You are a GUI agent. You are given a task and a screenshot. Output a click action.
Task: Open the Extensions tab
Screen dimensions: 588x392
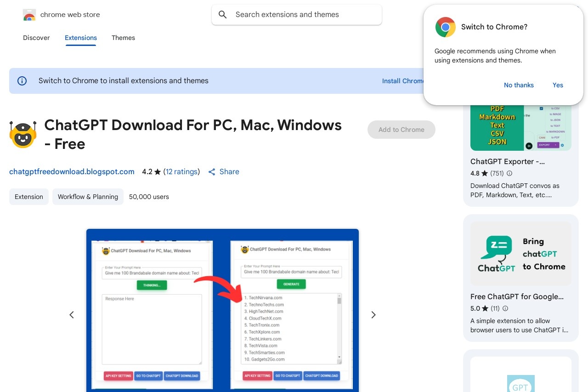tap(81, 38)
